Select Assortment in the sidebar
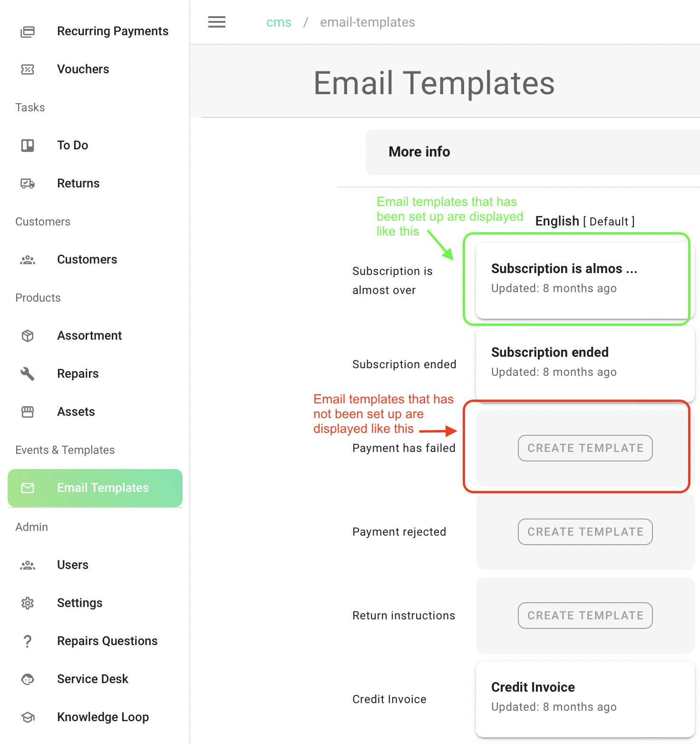700x744 pixels. 95,336
